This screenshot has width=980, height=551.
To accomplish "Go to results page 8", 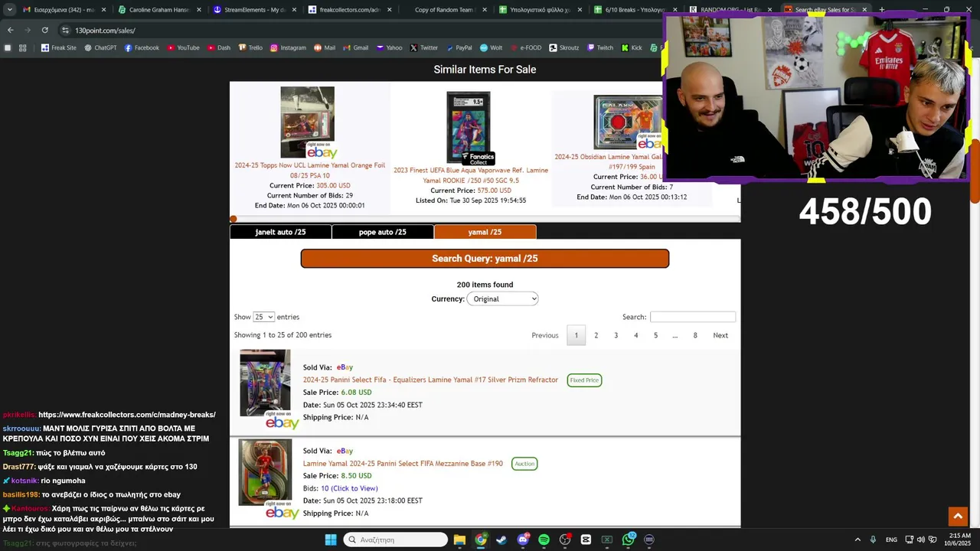I will (695, 335).
